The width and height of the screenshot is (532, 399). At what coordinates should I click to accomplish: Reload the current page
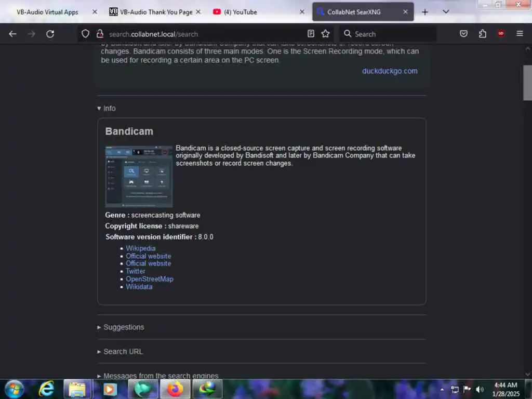[x=50, y=34]
